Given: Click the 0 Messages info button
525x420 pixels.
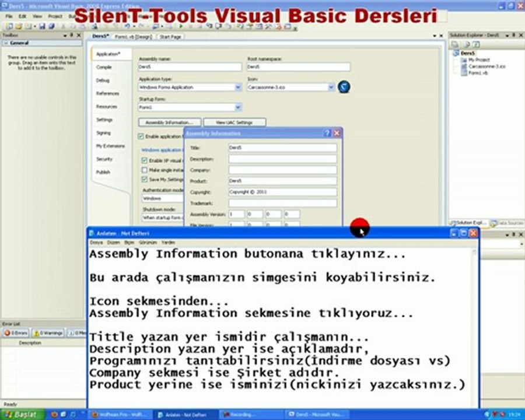Looking at the screenshot, I should point(77,333).
